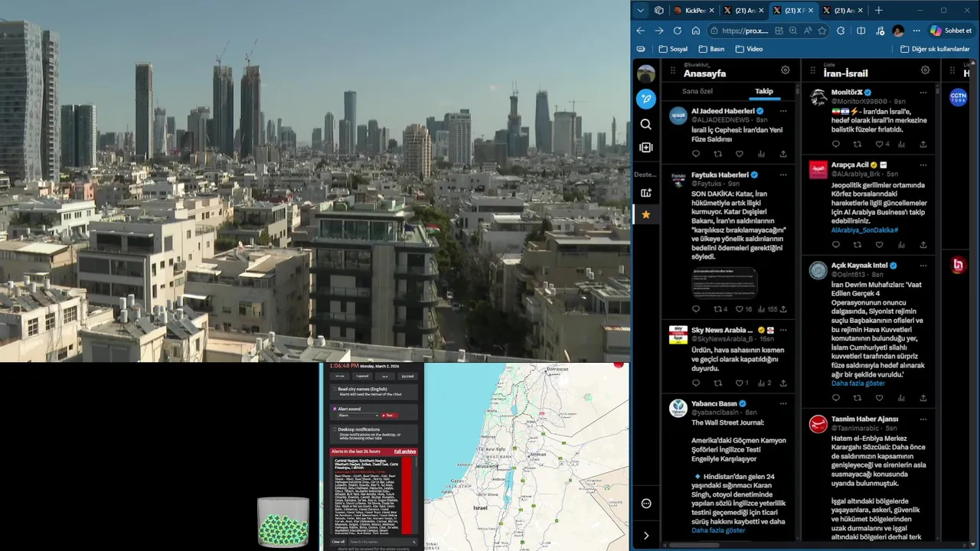The image size is (980, 551).
Task: Click the X Pro horizontal column scrollbar
Action: [x=696, y=546]
